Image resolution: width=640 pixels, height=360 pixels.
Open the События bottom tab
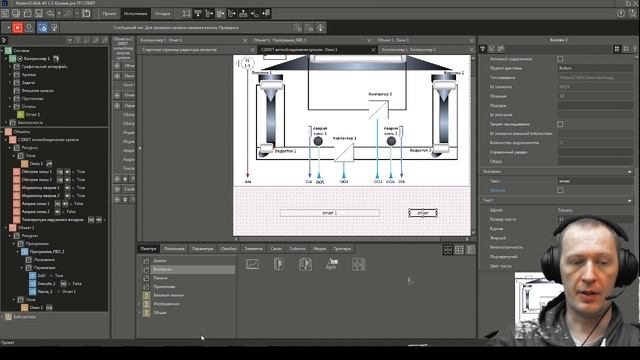[x=297, y=249]
